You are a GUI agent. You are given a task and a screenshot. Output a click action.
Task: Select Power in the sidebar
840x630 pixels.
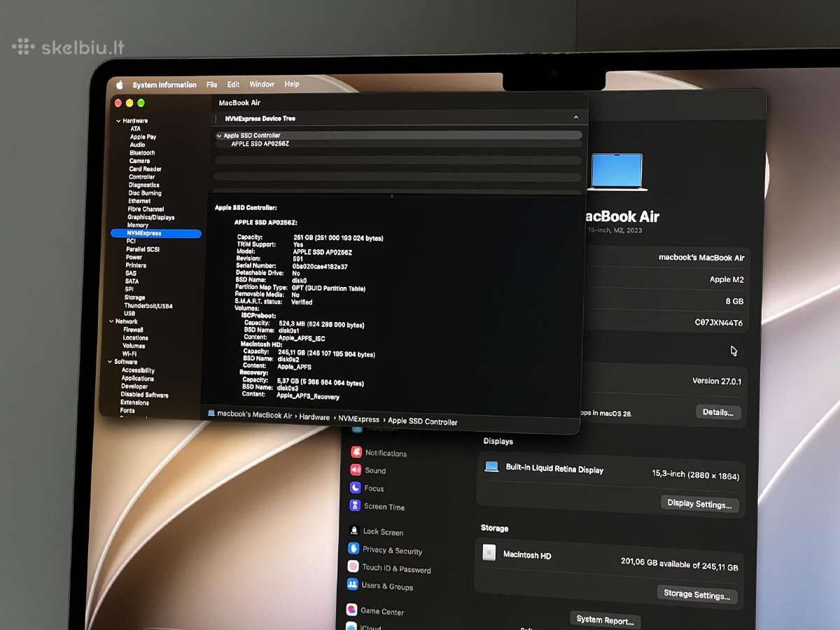point(134,257)
